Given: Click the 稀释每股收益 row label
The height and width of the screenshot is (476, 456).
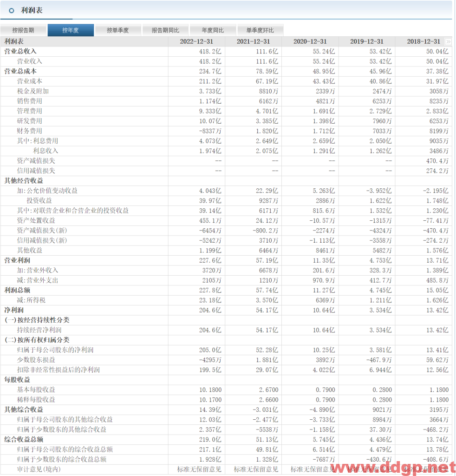Looking at the screenshot, I should coord(36,400).
